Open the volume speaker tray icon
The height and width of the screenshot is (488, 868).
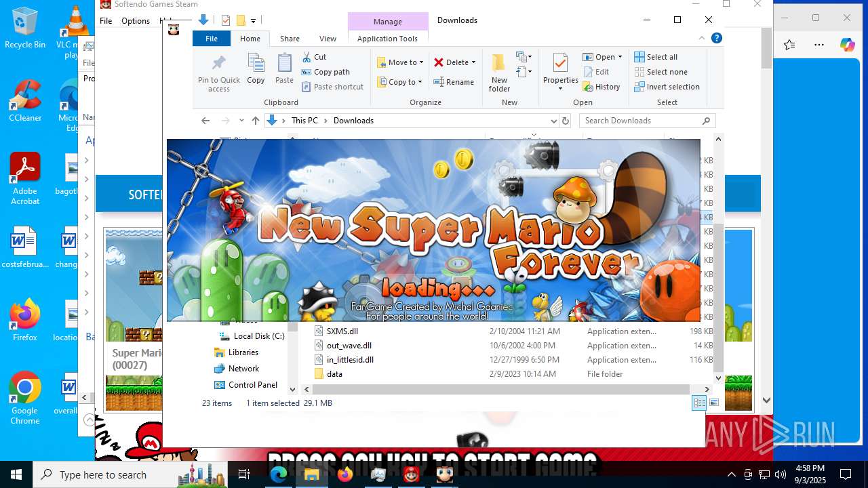781,474
